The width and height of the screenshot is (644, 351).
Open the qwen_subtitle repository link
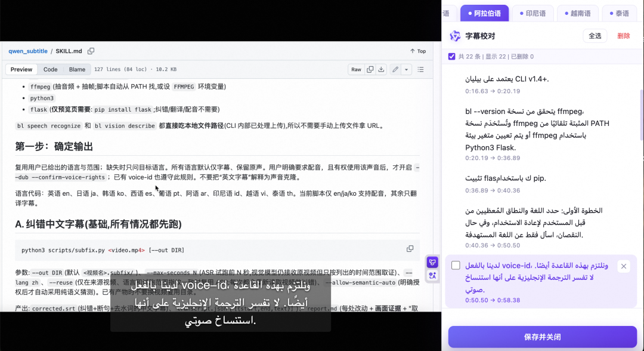[x=28, y=51]
